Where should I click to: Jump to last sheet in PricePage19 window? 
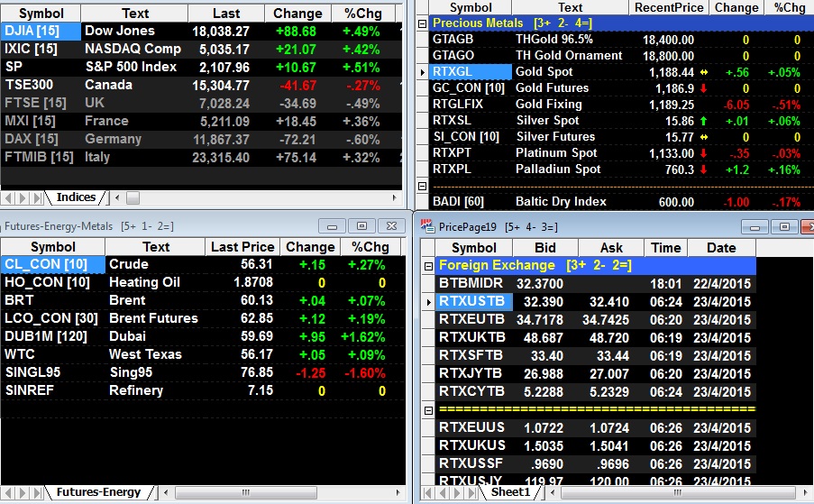click(471, 492)
